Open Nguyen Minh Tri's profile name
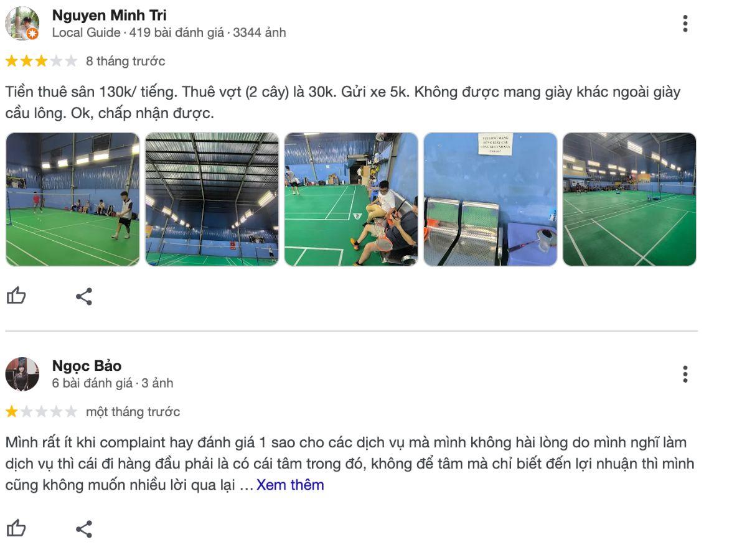Viewport: 747px width, 560px height. point(109,15)
